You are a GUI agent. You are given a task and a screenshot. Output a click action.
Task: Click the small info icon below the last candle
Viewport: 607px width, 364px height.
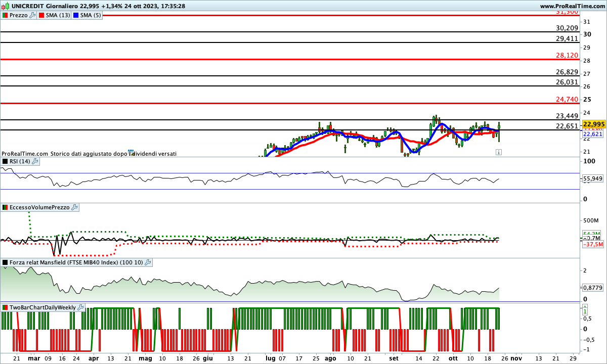[x=499, y=151]
